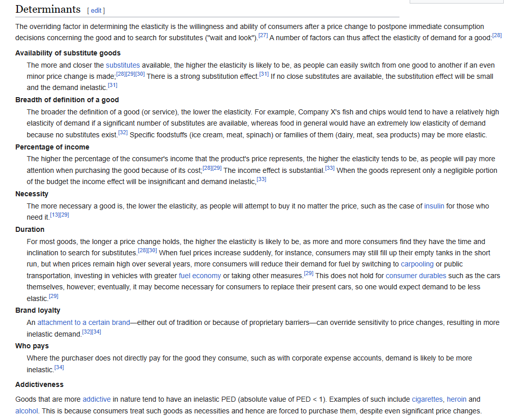Click citation 29 after 'taking other measures'
The image size is (516, 420).
(x=308, y=274)
